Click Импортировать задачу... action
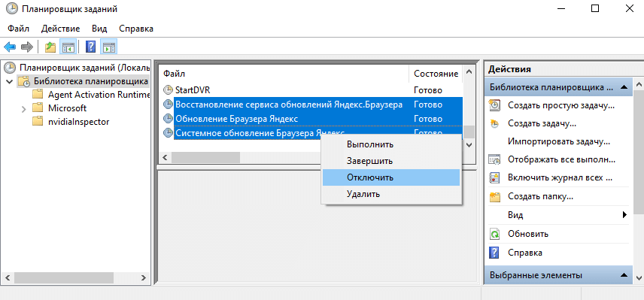Image resolution: width=644 pixels, height=300 pixels. pyautogui.click(x=559, y=141)
